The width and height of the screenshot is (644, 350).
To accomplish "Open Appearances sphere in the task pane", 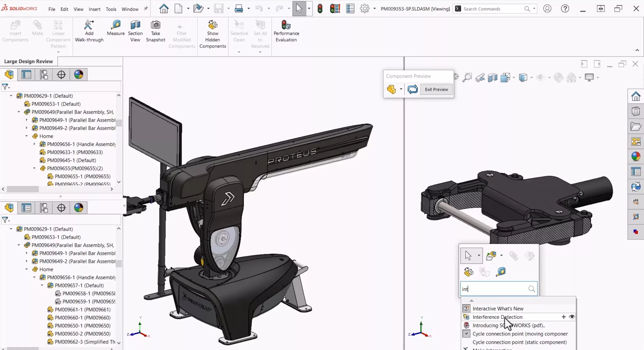I will click(636, 157).
